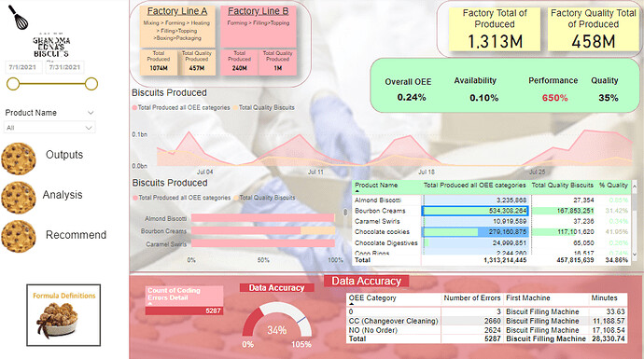Select the Factory Line A card title
644x359 pixels.
(177, 11)
